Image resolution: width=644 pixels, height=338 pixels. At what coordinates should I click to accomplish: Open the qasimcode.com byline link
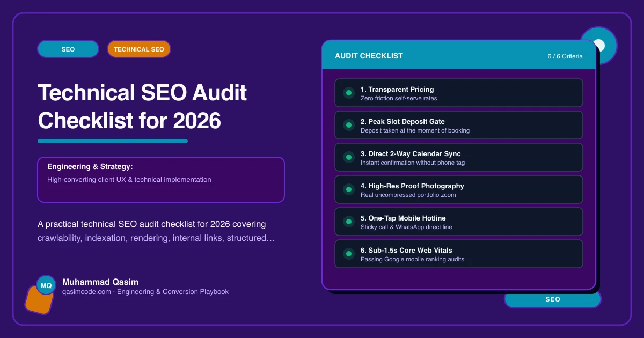tap(145, 292)
